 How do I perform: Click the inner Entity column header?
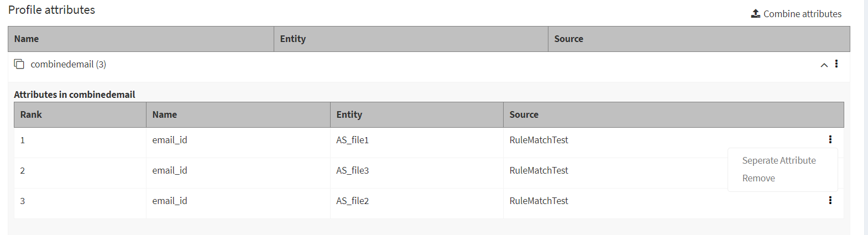coord(349,114)
